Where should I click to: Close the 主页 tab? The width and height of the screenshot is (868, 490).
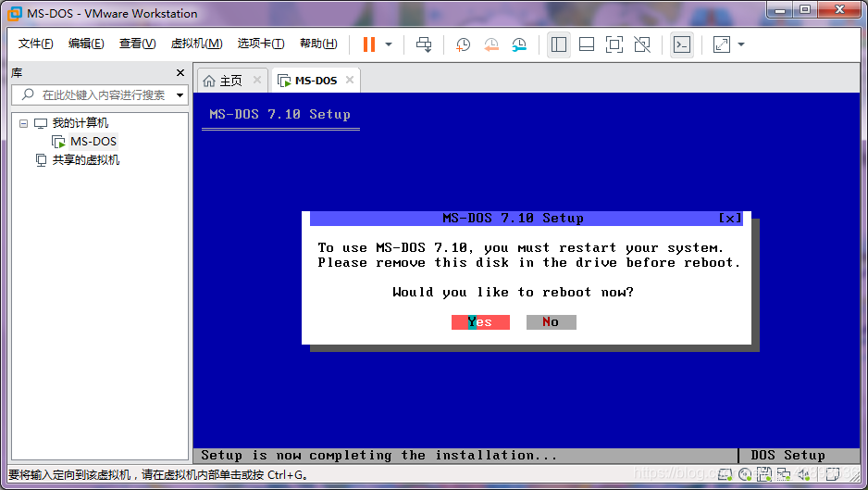click(x=257, y=80)
